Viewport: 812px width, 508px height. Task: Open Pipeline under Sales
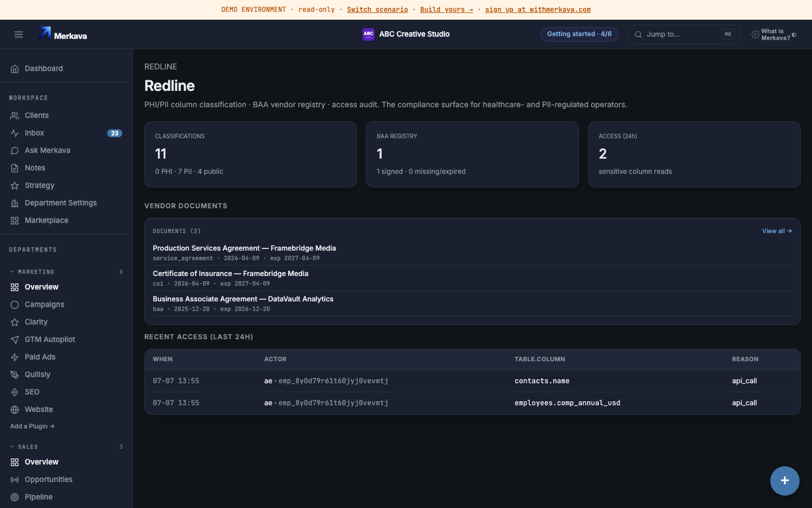[66, 497]
